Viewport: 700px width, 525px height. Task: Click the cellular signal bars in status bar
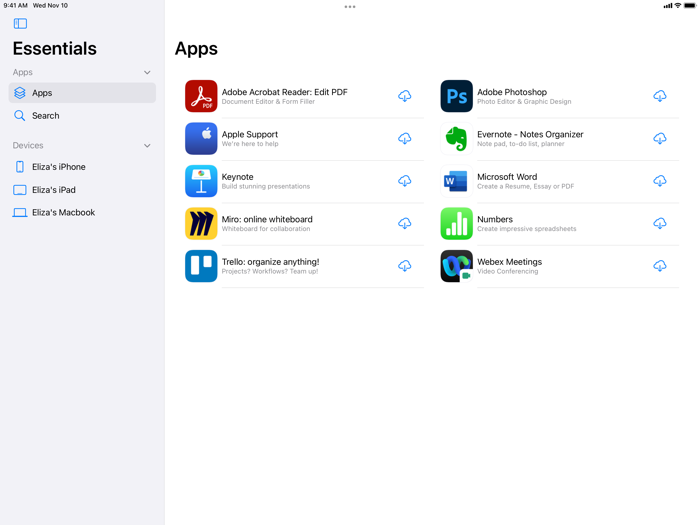click(x=668, y=5)
